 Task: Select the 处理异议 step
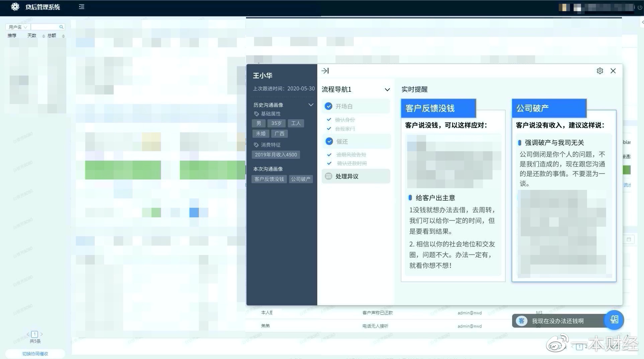tap(356, 176)
